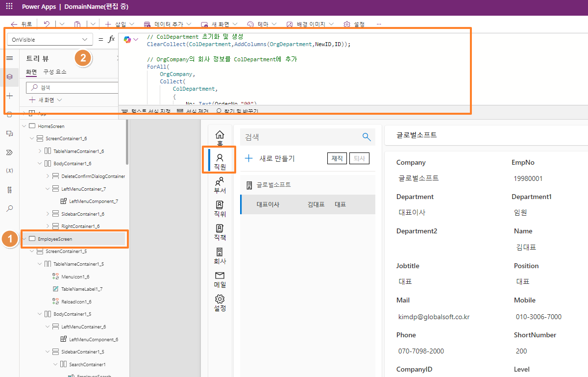Viewport: 588px width, 377px height.
Task: Open the undo dropdown arrow
Action: (62, 24)
